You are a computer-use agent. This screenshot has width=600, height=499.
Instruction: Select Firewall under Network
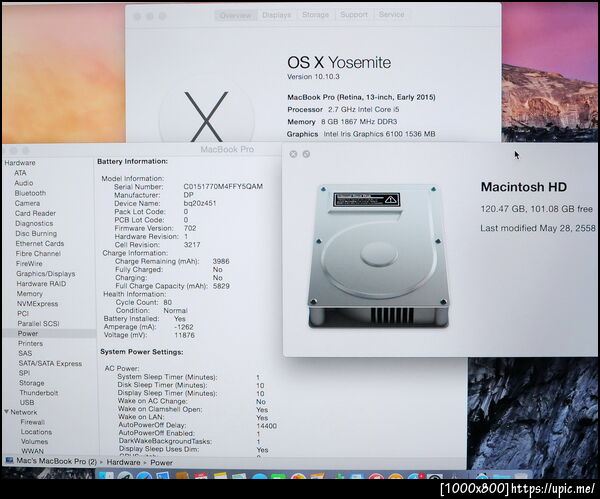[33, 422]
